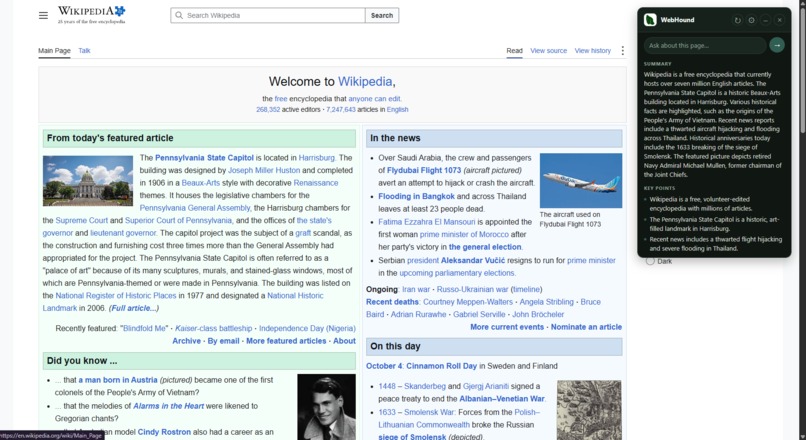
Task: Click the 268,352 active editors link
Action: tap(268, 109)
